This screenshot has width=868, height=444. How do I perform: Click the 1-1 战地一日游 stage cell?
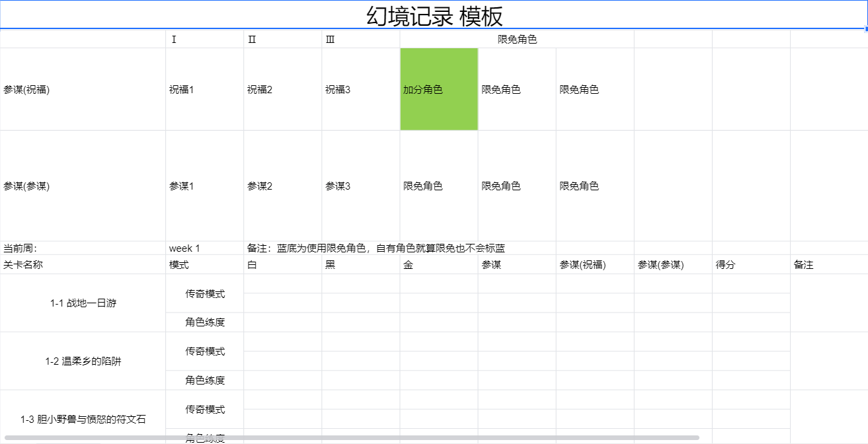[83, 303]
